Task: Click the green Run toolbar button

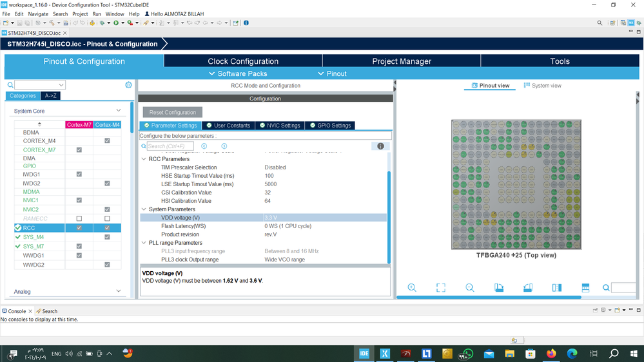Action: pos(116,23)
